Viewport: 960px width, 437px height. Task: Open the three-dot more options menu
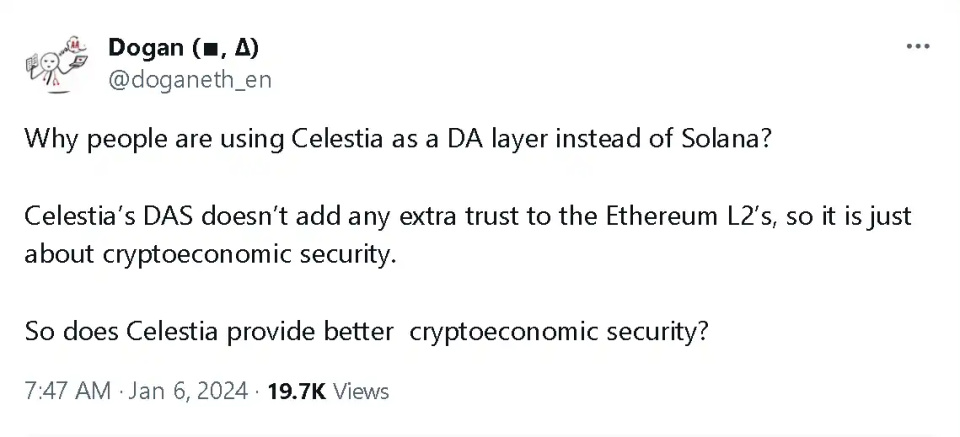917,47
